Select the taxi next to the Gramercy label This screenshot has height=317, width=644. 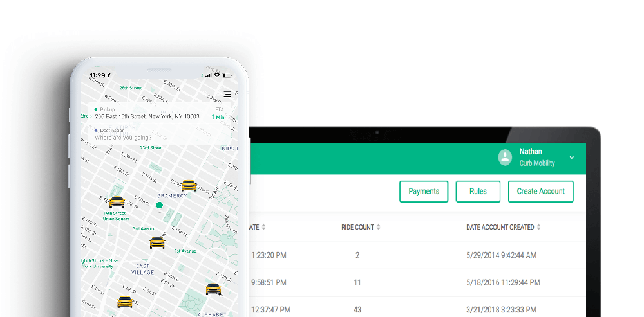189,185
